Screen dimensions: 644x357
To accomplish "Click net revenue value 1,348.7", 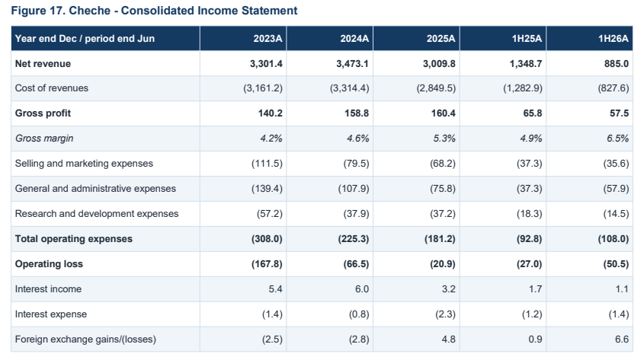I will click(x=525, y=64).
